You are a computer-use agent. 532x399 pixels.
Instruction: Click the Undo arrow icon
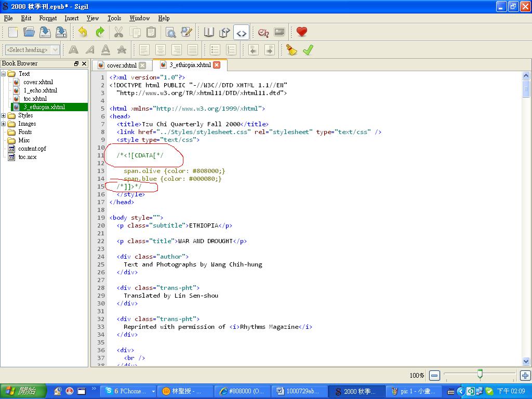tap(83, 32)
